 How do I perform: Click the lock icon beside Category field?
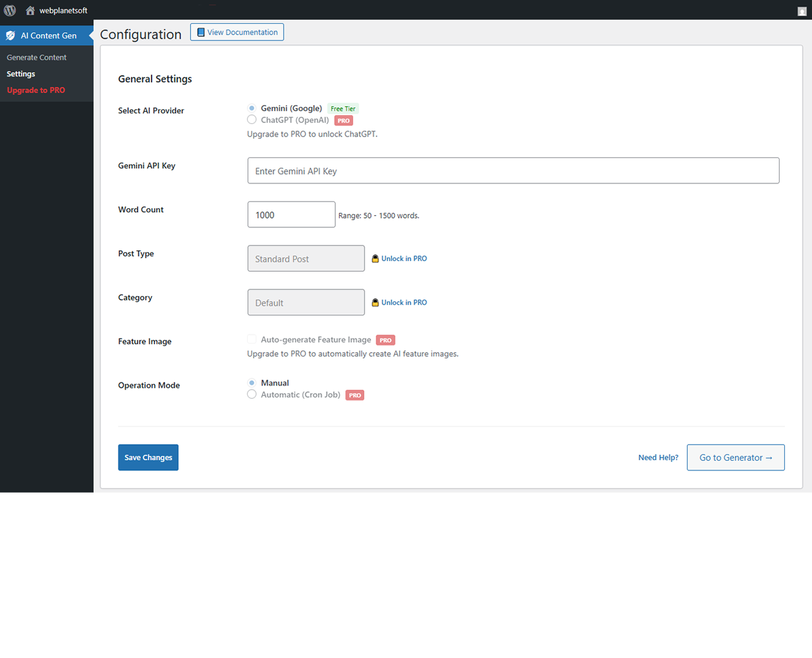pos(375,302)
